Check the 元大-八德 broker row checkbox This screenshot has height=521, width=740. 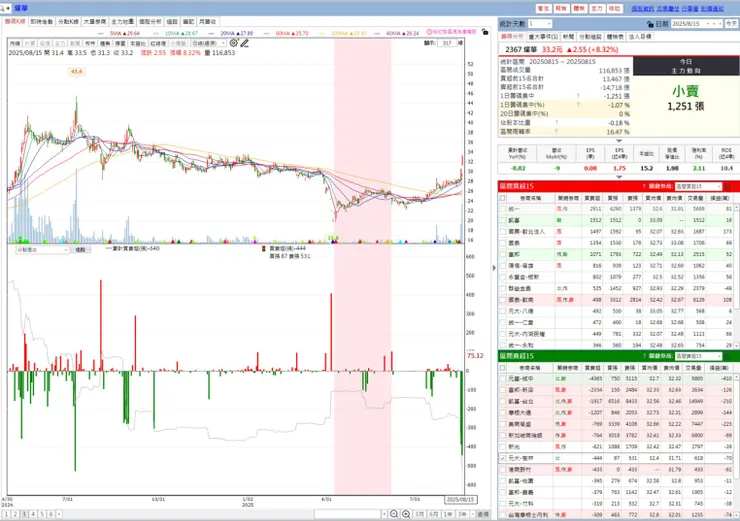pos(503,311)
